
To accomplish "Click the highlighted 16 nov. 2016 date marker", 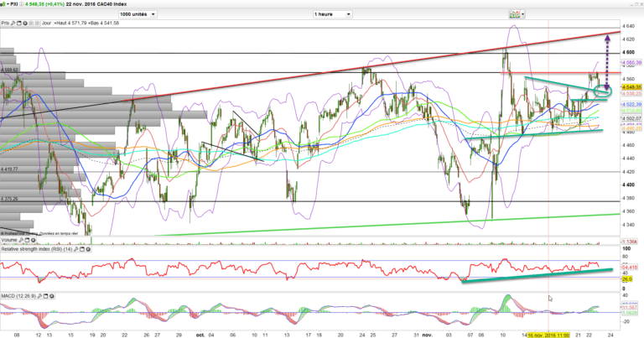I will [x=550, y=333].
